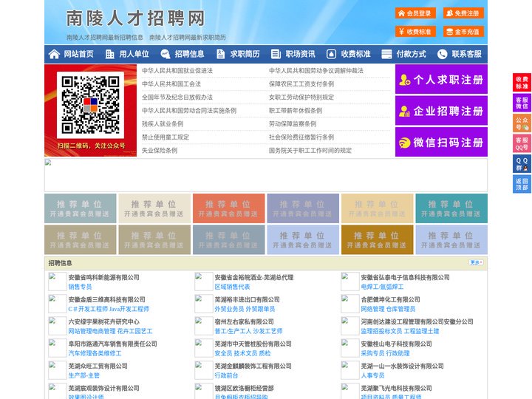Click the logo thumbnail of 安徽省弘泰电子信息科技有限公司
The image size is (532, 399).
point(349,282)
